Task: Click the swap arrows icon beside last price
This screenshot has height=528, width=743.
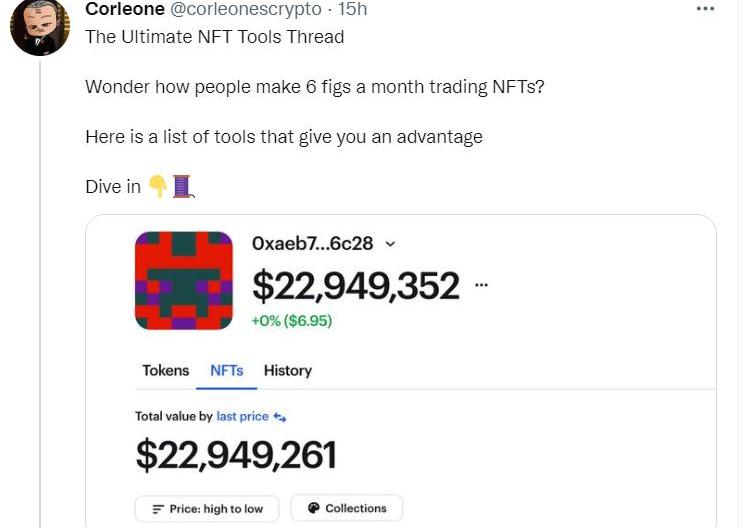Action: 280,417
